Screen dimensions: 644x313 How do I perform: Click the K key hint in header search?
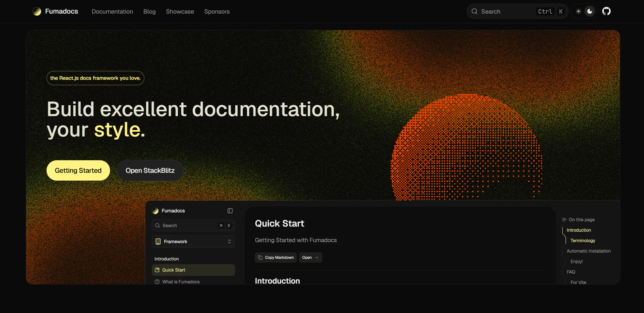point(561,12)
